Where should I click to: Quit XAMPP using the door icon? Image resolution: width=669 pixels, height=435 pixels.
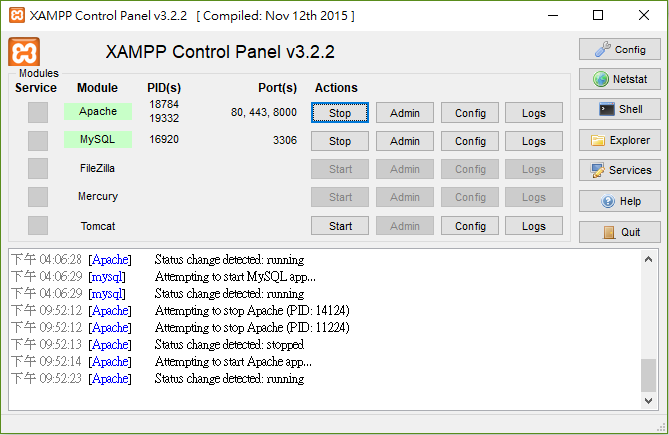click(x=620, y=232)
